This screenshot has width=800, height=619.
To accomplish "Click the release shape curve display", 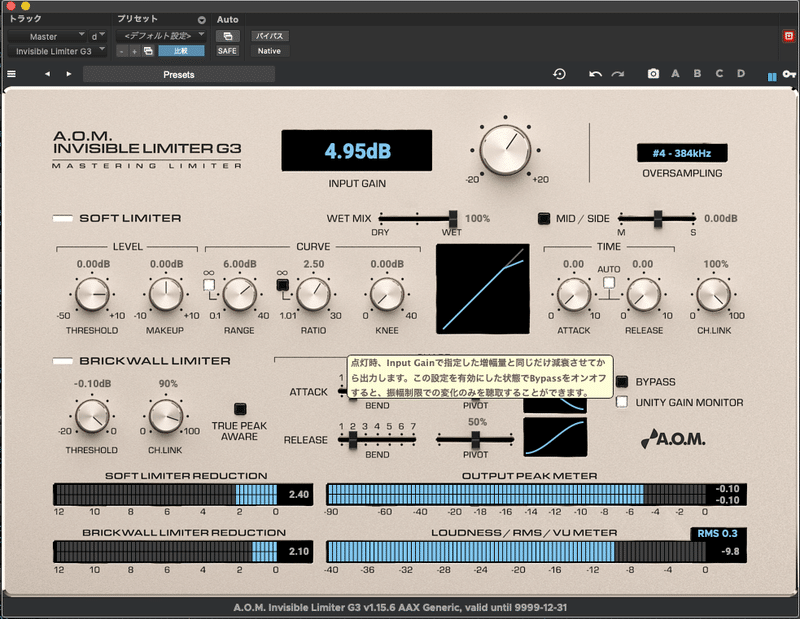I will pos(555,437).
